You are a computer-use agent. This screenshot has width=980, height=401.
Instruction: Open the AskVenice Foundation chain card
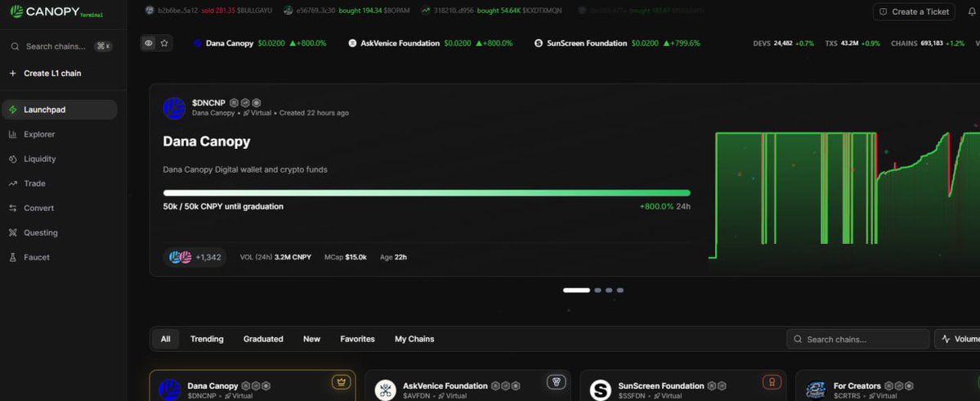coord(468,385)
